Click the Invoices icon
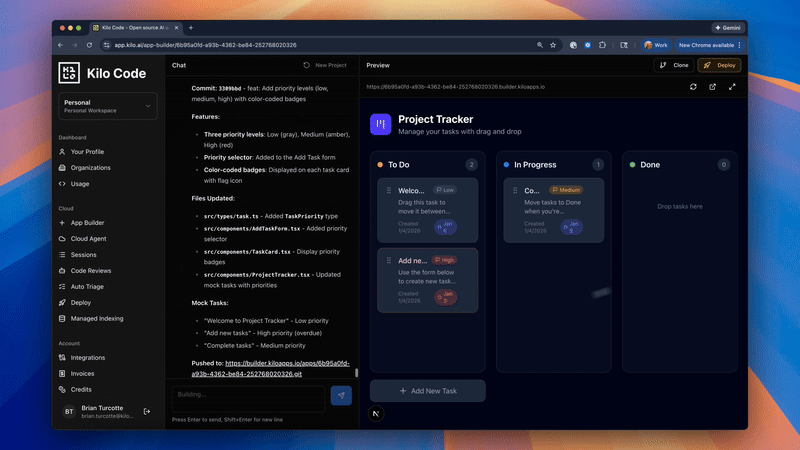 click(62, 373)
